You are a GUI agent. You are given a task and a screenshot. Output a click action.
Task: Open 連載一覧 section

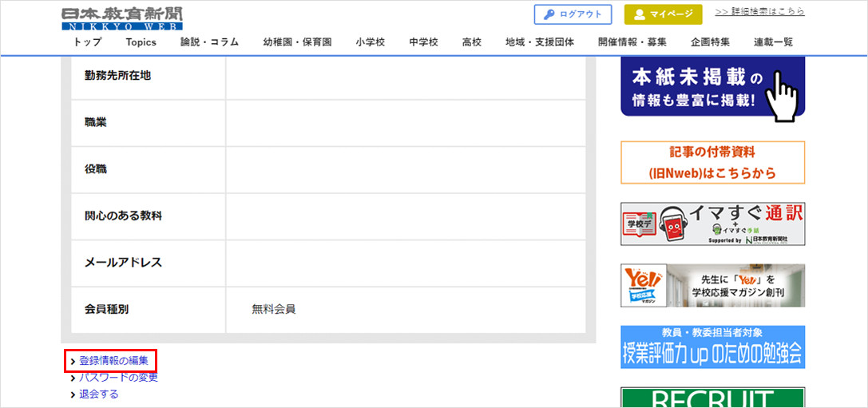tap(773, 42)
